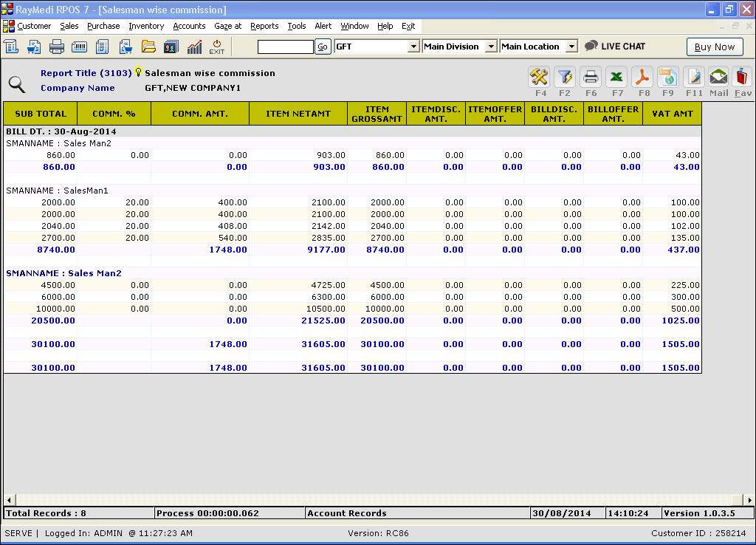
Task: Click the search text field beside Go
Action: tap(285, 47)
